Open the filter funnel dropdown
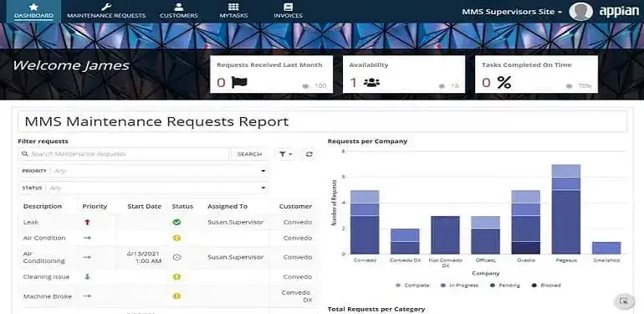644x314 pixels. [x=286, y=154]
